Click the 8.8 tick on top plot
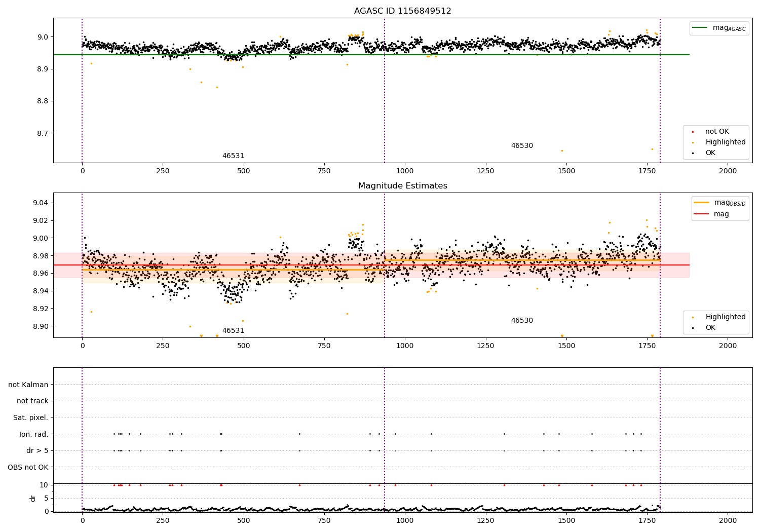The width and height of the screenshot is (760, 532). (x=43, y=101)
